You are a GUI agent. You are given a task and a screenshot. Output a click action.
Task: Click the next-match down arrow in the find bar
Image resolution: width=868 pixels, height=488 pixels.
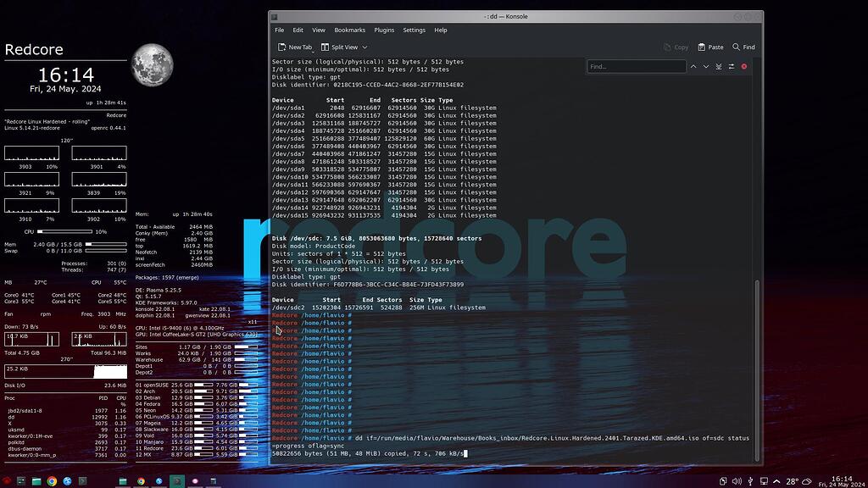pos(706,66)
